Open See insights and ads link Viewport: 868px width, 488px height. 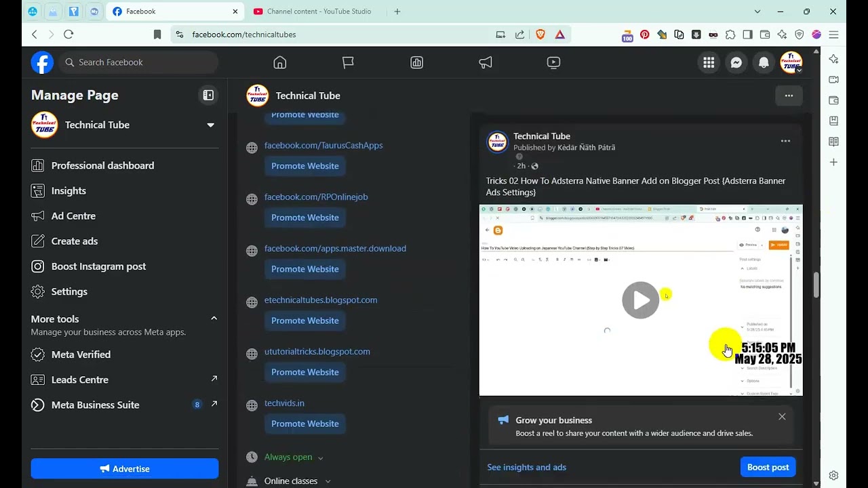coord(526,467)
